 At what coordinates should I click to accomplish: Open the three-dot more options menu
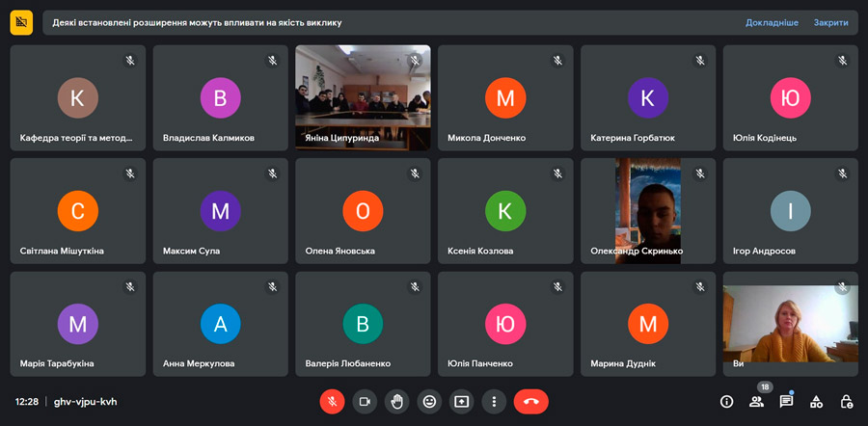pos(494,401)
